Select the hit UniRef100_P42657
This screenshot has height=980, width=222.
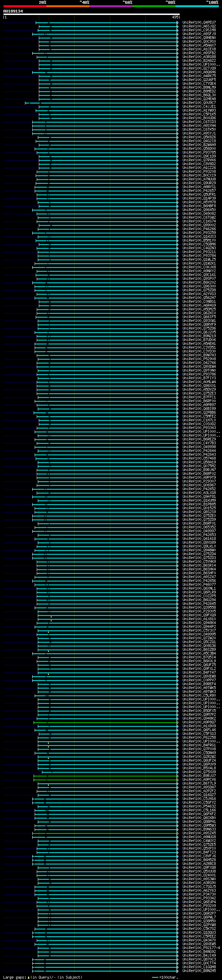(199, 191)
